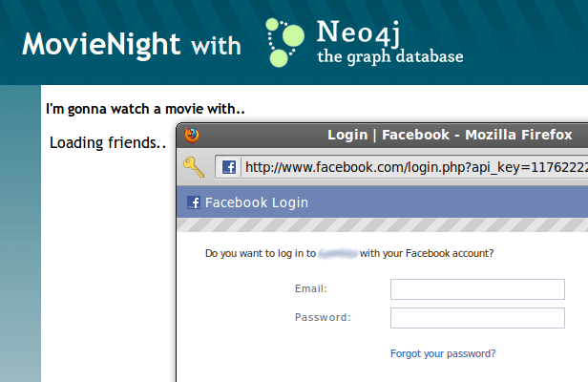
Task: Click the Neo4j green circles logo
Action: (x=284, y=42)
